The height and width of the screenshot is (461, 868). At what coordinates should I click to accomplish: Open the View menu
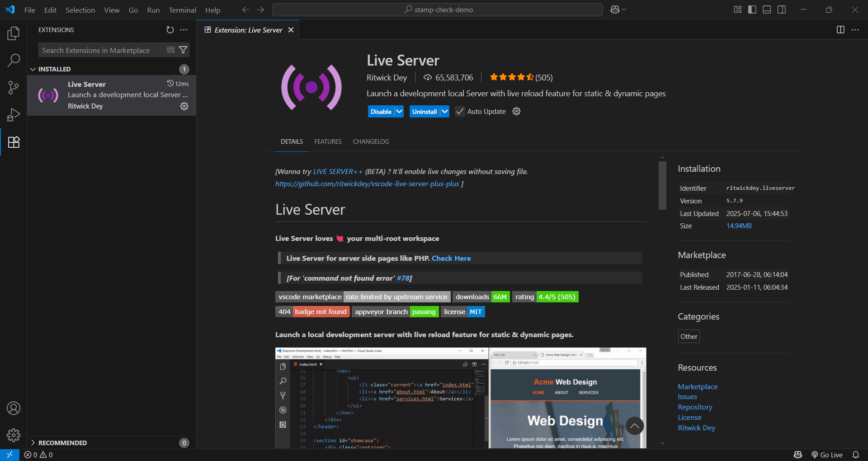click(x=112, y=10)
